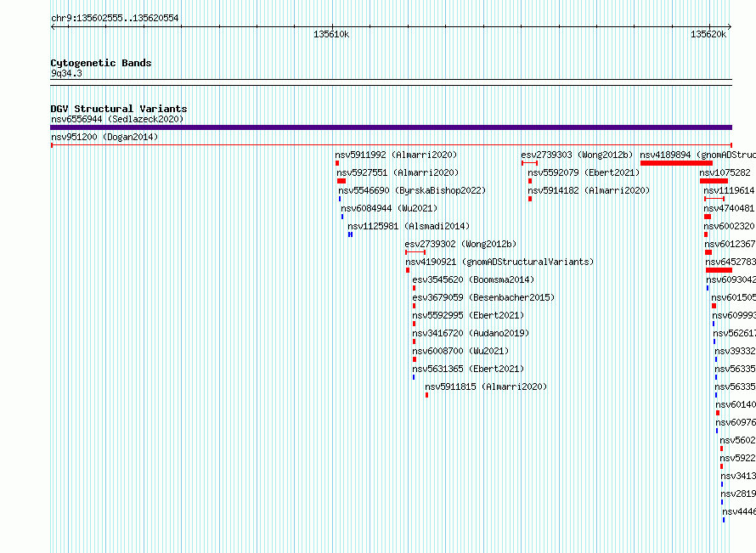The image size is (756, 553).
Task: Click the truncated nsv2819 variant label
Action: pos(738,494)
